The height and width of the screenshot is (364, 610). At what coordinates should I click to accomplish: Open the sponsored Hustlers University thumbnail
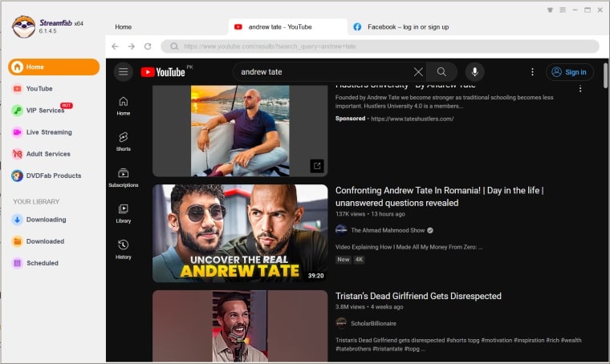[x=240, y=131]
